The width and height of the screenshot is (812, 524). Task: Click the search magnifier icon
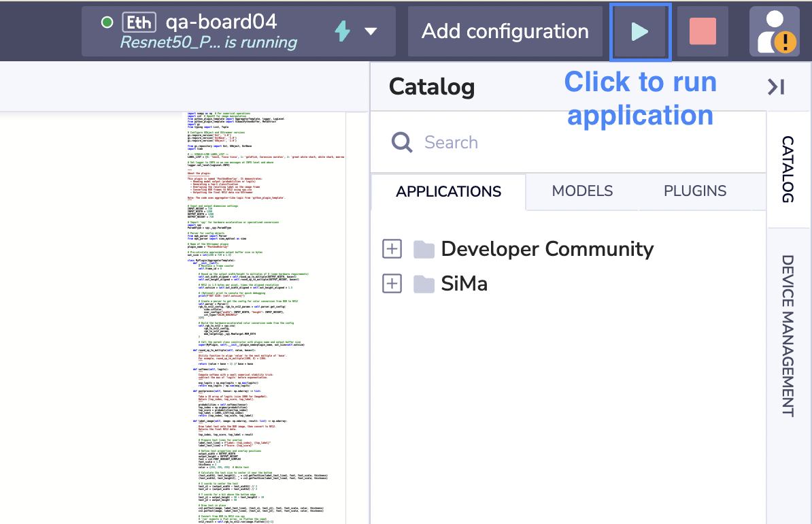(x=402, y=142)
